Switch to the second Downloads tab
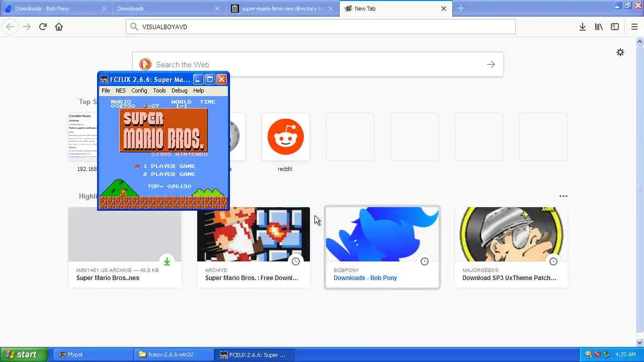The height and width of the screenshot is (362, 644). [x=169, y=9]
